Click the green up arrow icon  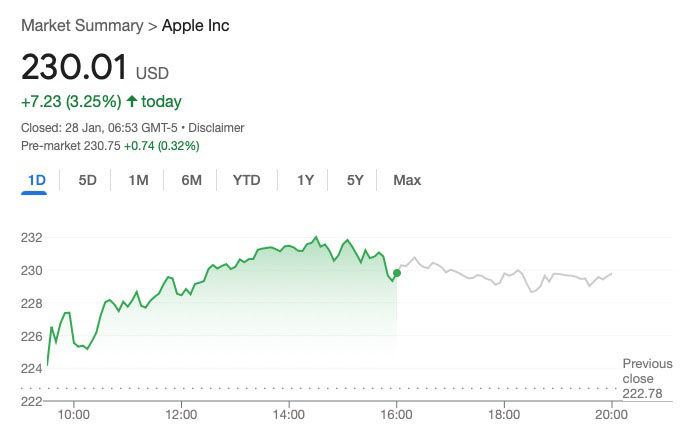131,102
